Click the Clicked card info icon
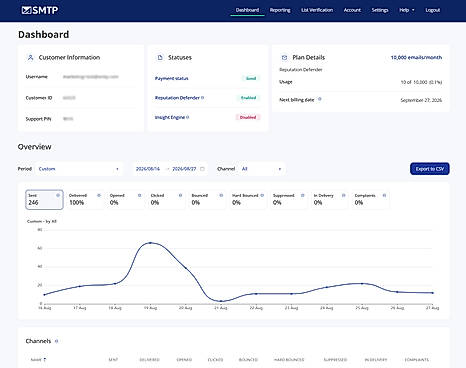Viewport: 466px width, 368px height. tap(180, 195)
